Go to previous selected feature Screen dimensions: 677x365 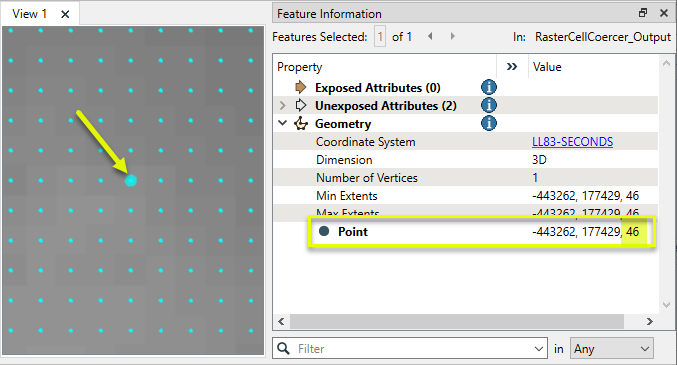point(430,36)
